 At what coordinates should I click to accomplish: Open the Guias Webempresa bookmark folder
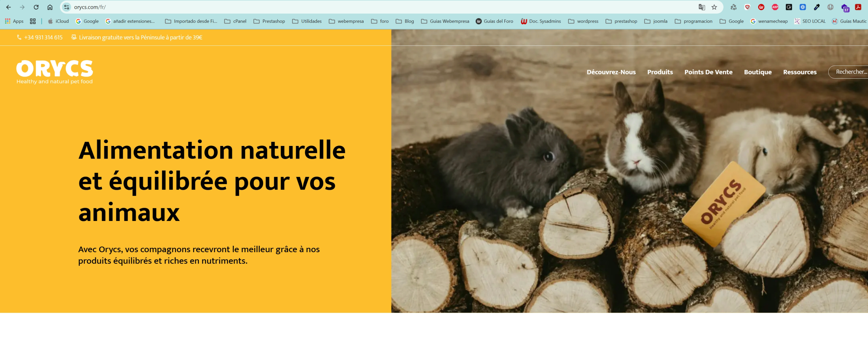click(445, 21)
